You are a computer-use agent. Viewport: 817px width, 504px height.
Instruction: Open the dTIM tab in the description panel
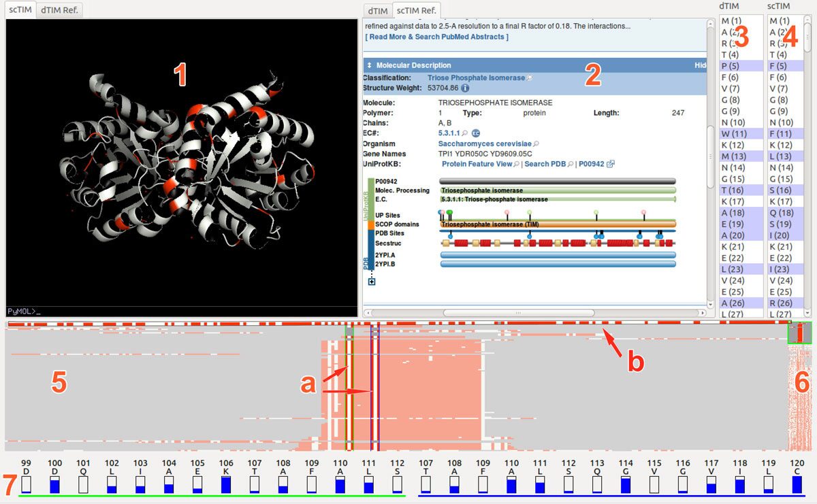(377, 10)
